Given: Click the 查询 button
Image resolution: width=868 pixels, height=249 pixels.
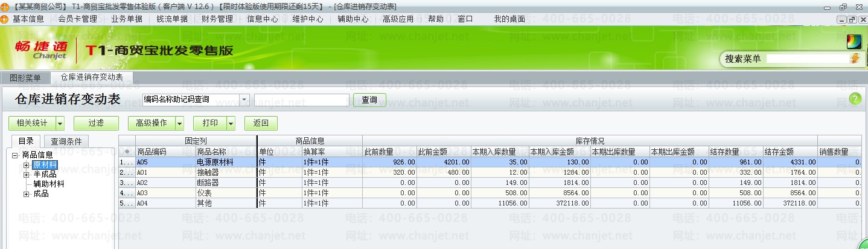Looking at the screenshot, I should (x=369, y=100).
